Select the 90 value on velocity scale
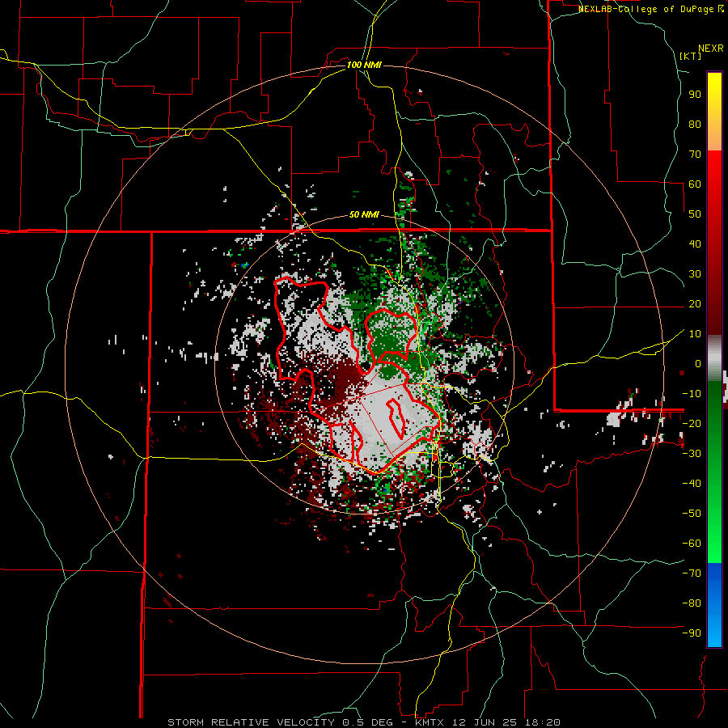 coord(695,95)
